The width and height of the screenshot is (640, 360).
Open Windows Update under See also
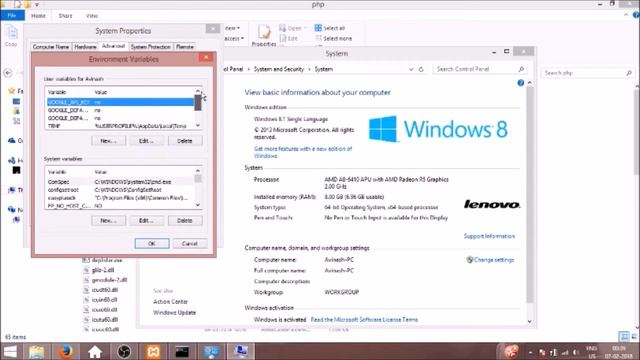coord(174,313)
